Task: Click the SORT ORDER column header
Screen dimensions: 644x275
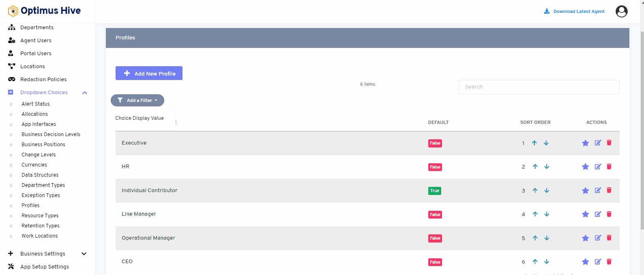Action: click(x=535, y=122)
